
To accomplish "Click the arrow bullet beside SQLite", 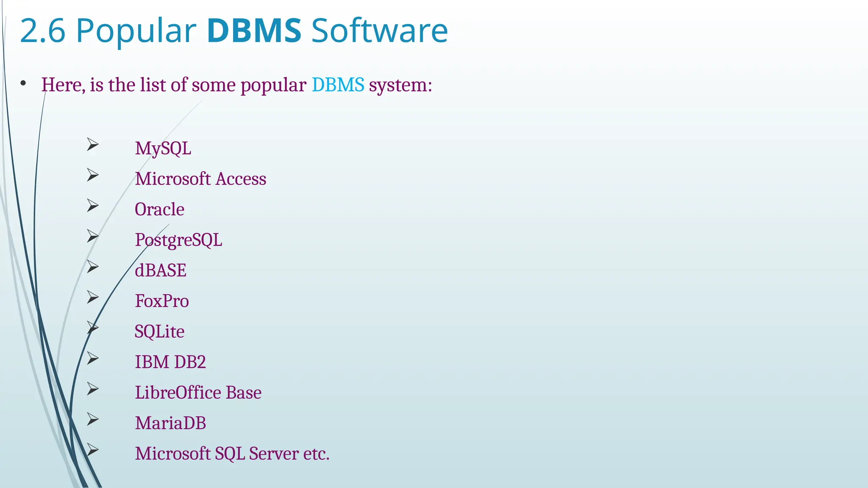I will (x=93, y=328).
